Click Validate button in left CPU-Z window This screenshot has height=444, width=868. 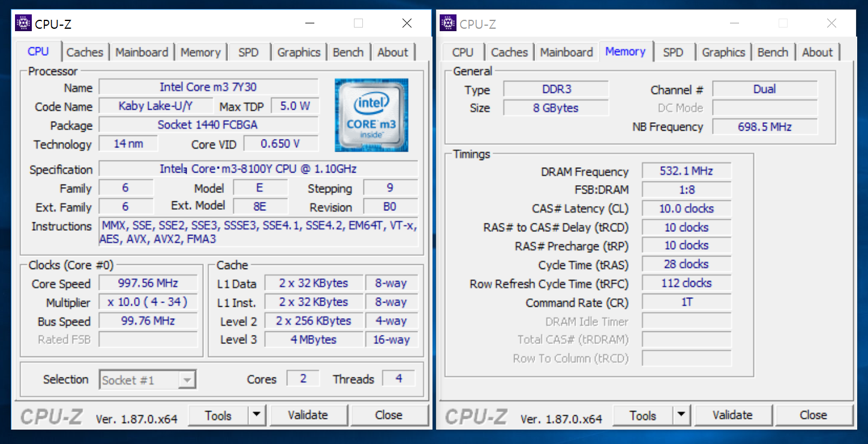click(308, 415)
